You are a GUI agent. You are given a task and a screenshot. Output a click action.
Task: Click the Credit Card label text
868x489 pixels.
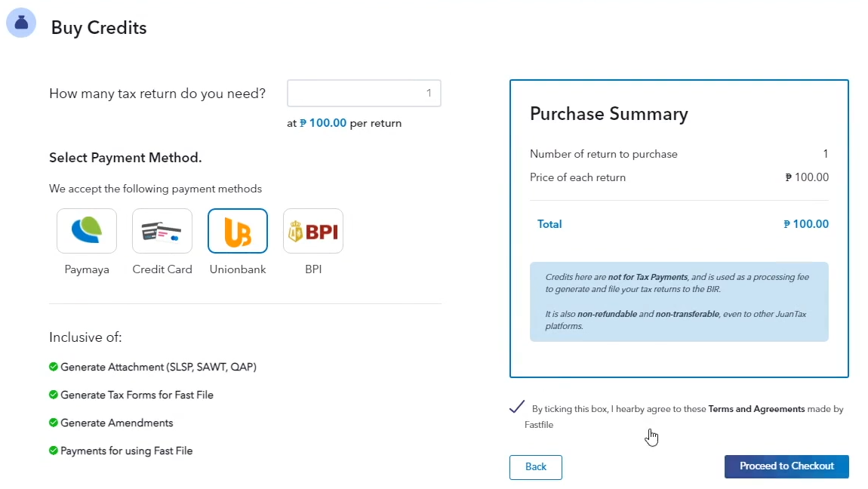coord(162,269)
